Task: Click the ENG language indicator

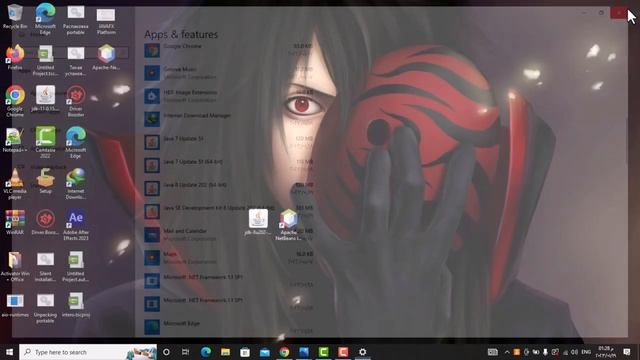Action: pyautogui.click(x=586, y=352)
